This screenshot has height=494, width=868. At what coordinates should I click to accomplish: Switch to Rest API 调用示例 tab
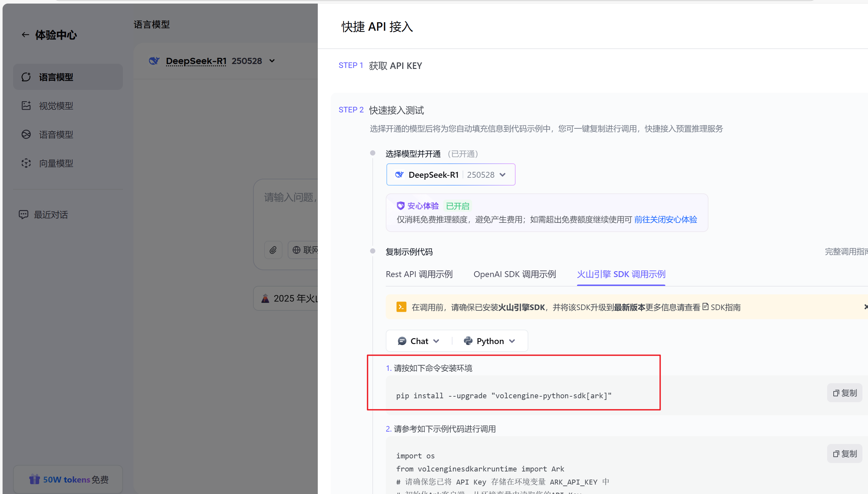[x=419, y=274]
